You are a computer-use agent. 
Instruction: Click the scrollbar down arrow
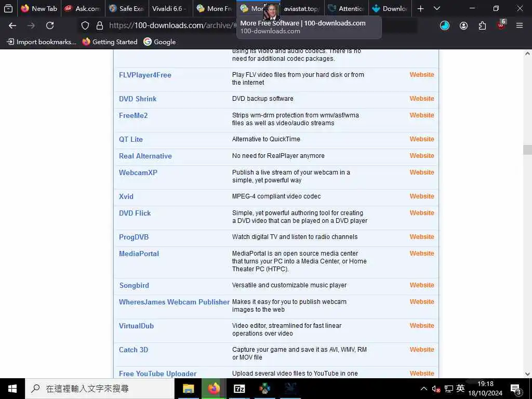click(527, 374)
